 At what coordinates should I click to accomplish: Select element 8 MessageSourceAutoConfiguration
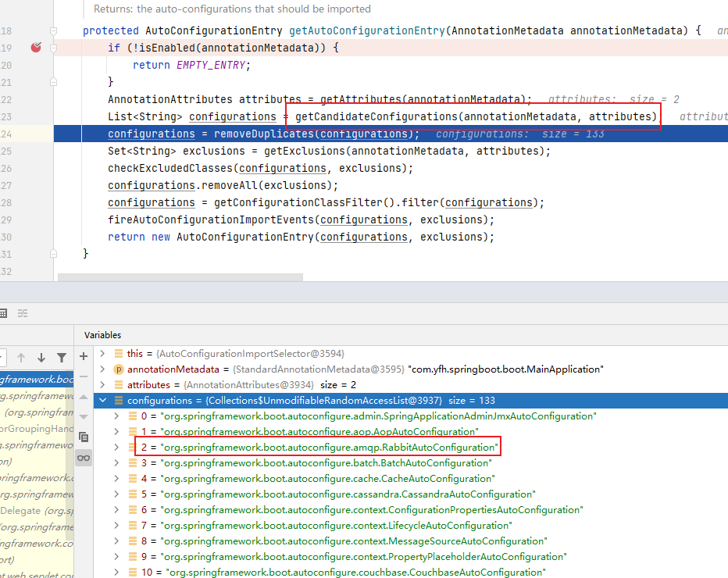click(x=411, y=541)
